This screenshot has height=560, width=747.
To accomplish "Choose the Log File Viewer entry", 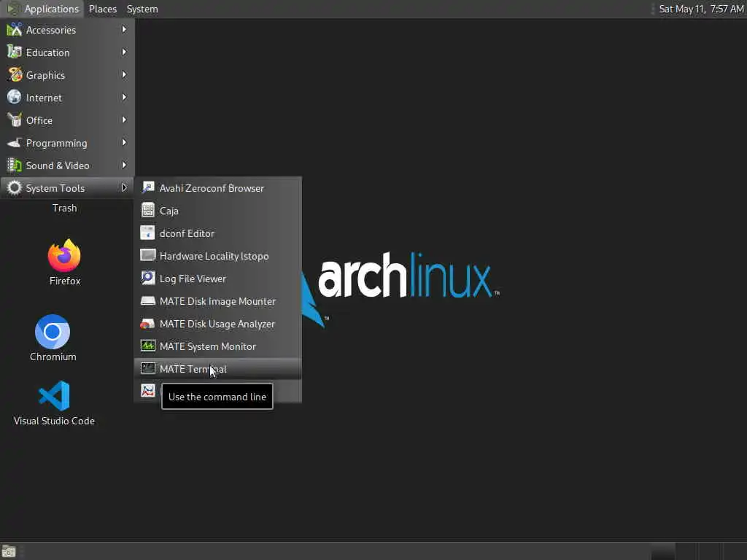I will [218, 278].
